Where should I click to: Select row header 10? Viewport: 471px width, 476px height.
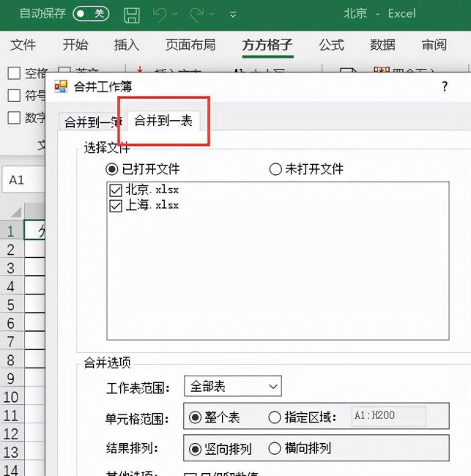click(x=11, y=397)
